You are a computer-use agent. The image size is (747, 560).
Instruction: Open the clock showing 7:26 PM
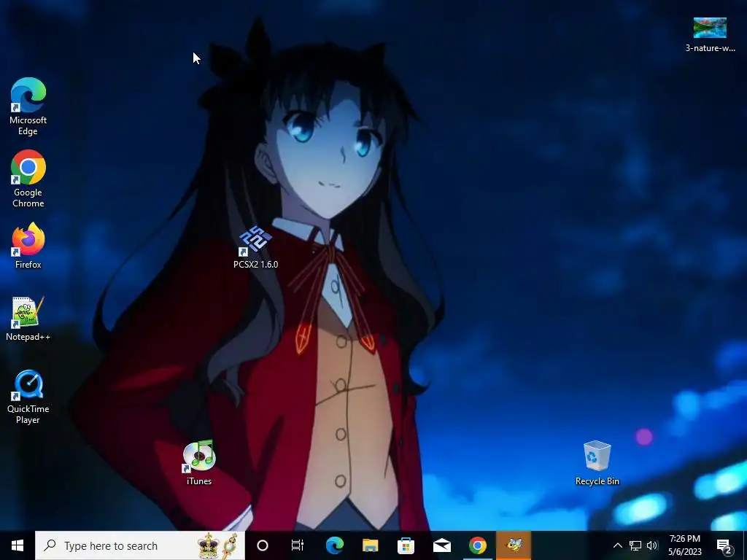tap(684, 545)
